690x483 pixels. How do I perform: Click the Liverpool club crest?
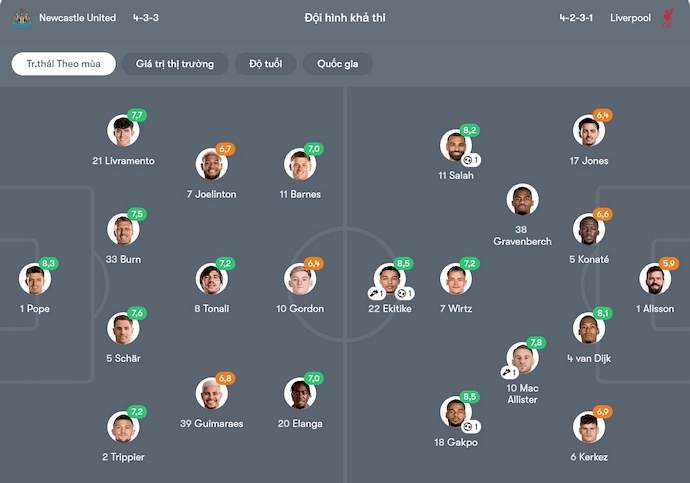coord(668,18)
